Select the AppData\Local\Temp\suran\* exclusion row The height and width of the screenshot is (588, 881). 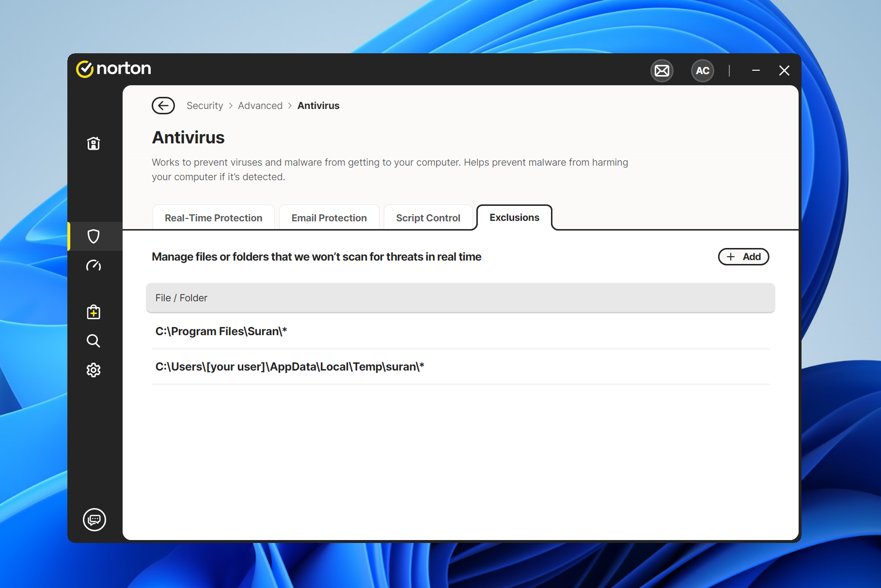coord(460,367)
